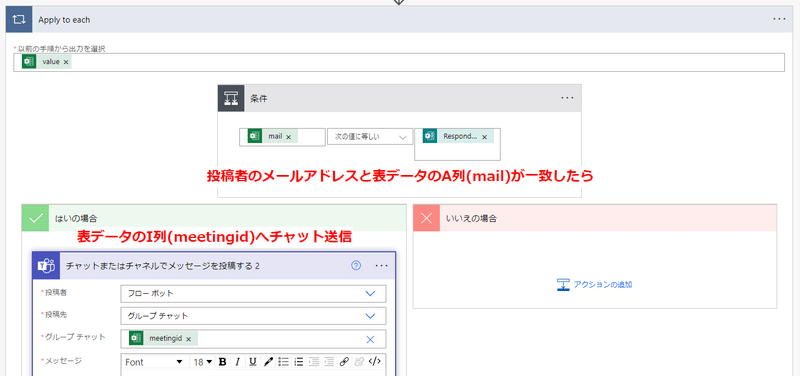Click the はいの場合 header label
This screenshot has height=376, width=800.
click(x=76, y=218)
